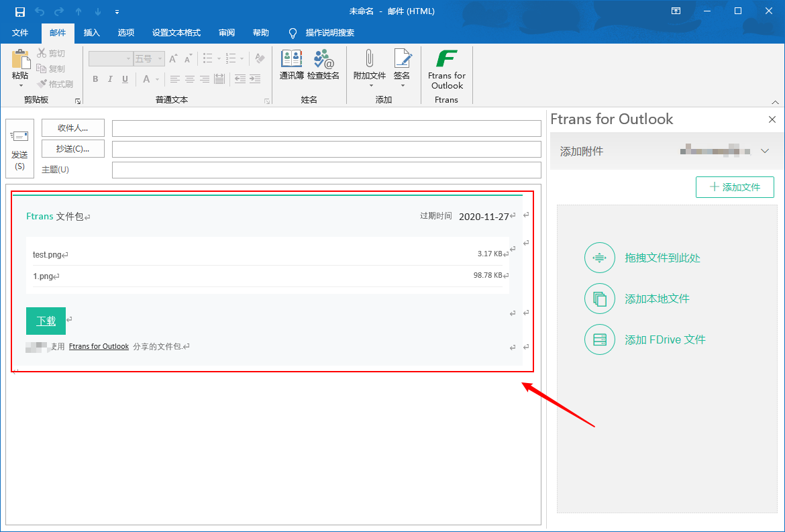Screen dimensions: 785x532
Task: Switch to the 邮件 ribbon tab
Action: [x=58, y=33]
